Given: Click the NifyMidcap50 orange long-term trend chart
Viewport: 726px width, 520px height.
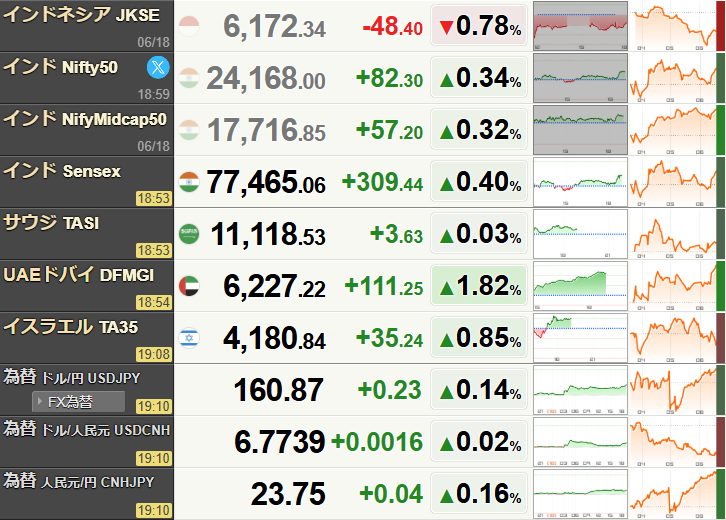Looking at the screenshot, I should 673,130.
